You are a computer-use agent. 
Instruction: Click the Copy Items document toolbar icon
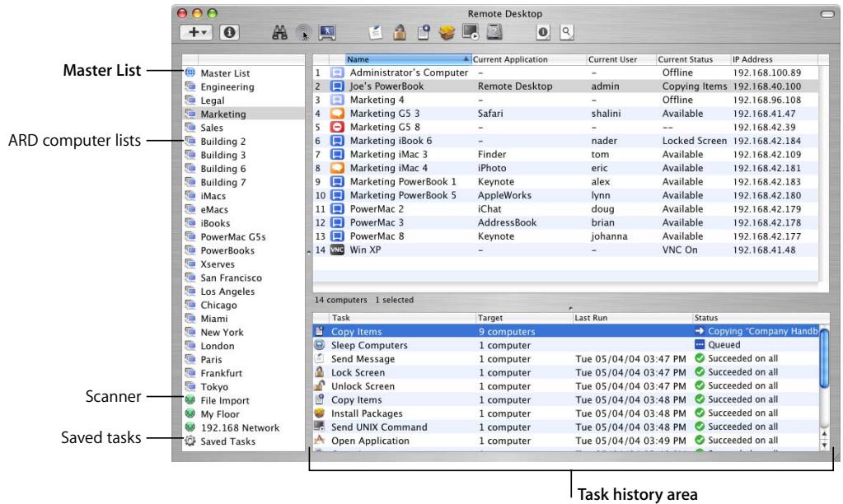tap(424, 32)
